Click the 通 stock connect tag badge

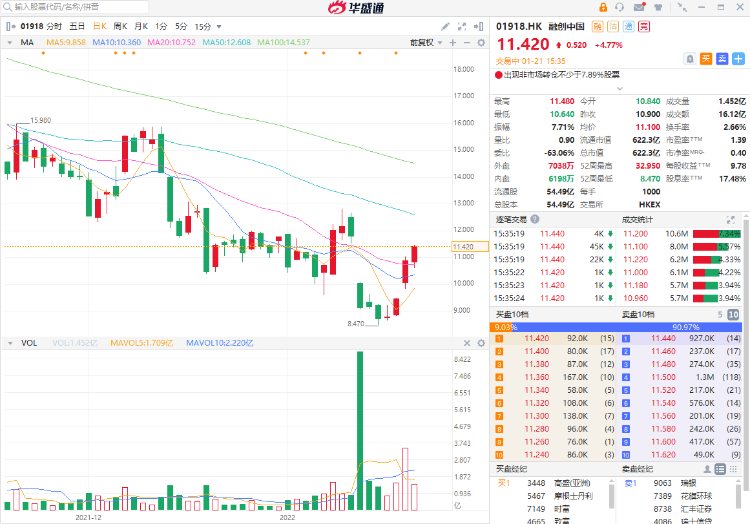(x=629, y=26)
